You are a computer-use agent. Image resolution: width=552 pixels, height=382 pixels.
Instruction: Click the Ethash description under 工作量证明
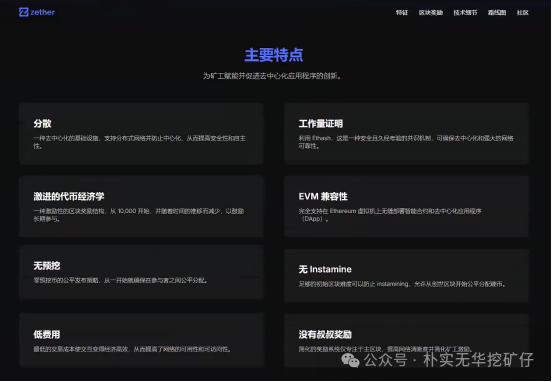coord(406,142)
